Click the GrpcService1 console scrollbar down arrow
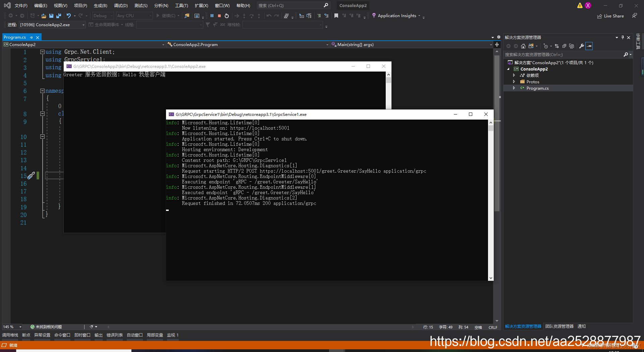The height and width of the screenshot is (352, 644). tap(491, 278)
